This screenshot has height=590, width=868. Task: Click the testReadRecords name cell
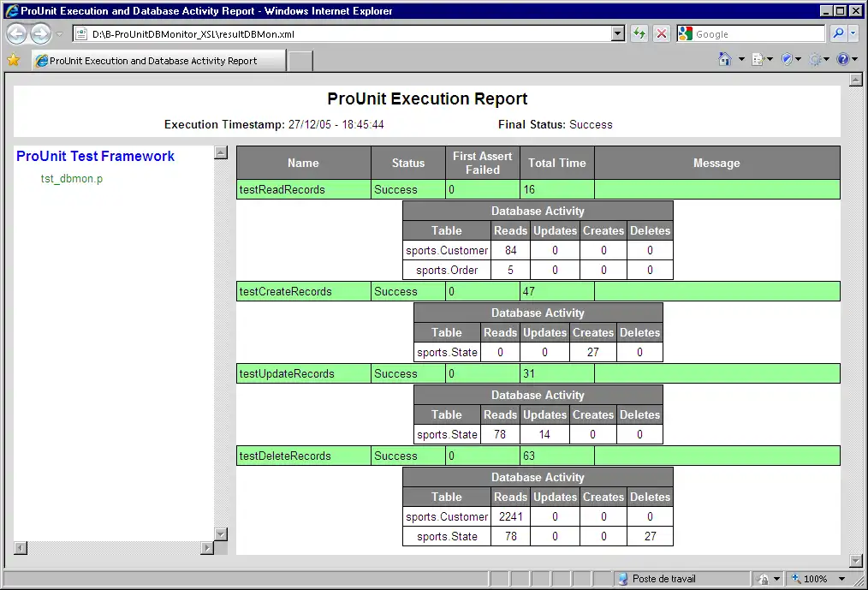tap(303, 189)
